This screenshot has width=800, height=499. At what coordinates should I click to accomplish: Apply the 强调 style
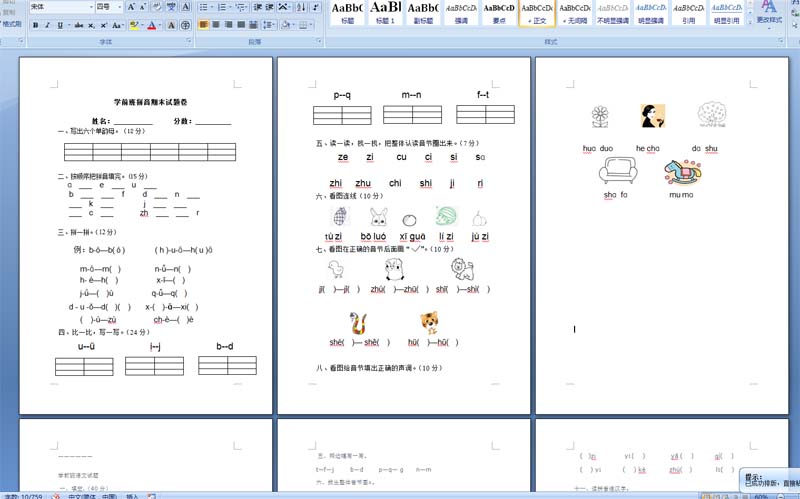(x=461, y=13)
